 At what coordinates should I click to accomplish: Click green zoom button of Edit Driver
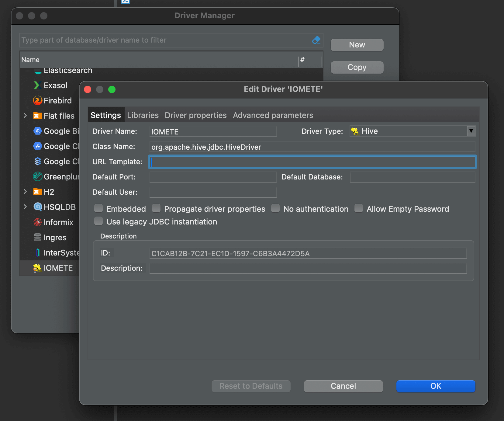coord(112,89)
